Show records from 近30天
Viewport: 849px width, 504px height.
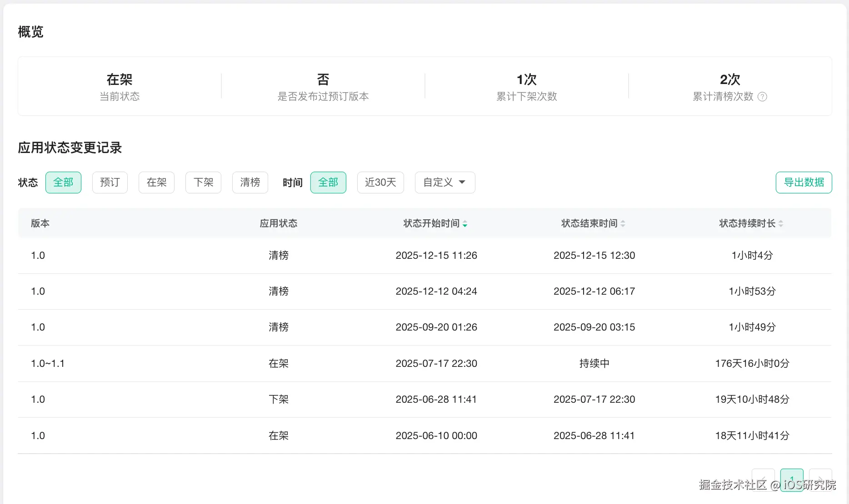(x=380, y=183)
